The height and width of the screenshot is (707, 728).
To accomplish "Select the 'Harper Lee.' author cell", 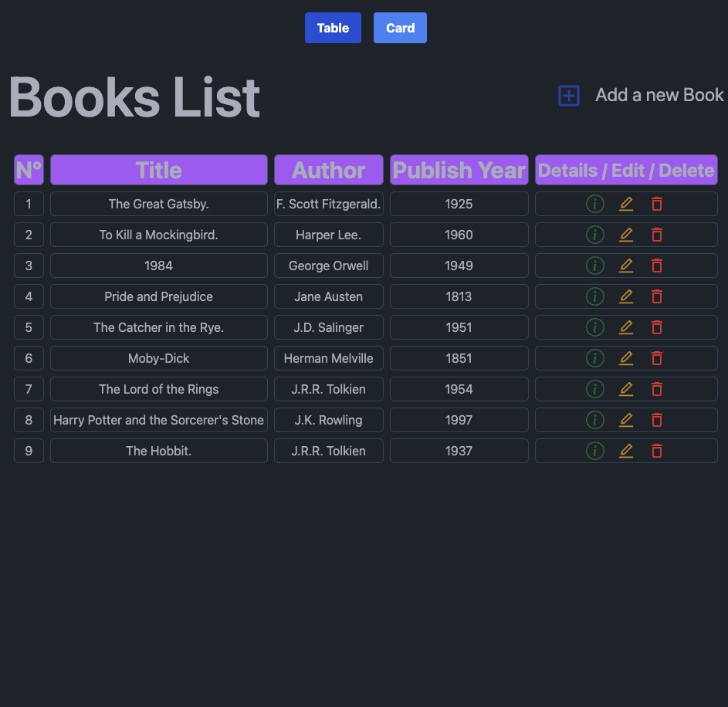I will 329,235.
